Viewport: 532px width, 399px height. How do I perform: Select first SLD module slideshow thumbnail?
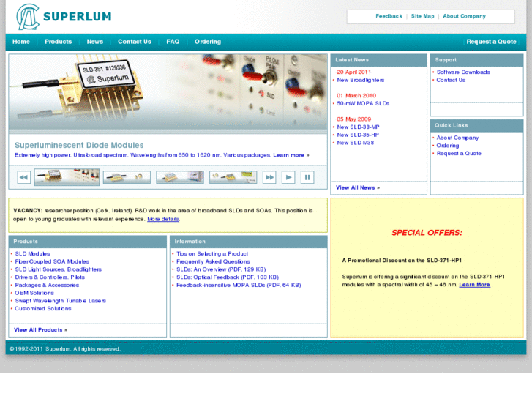[x=67, y=177]
